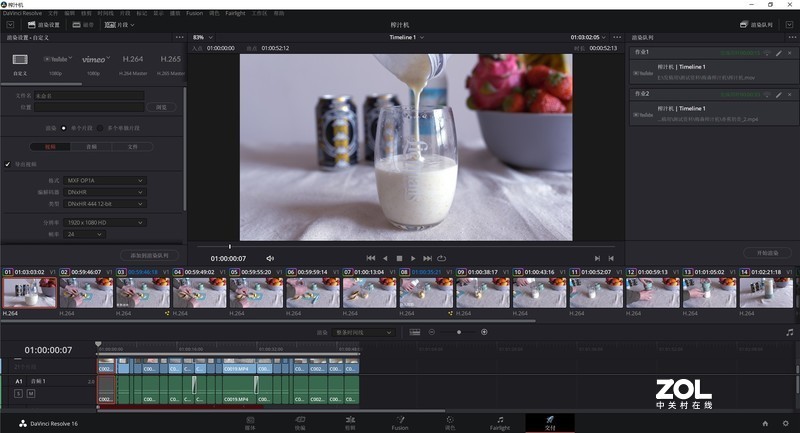Open the Clips dropdown in top toolbar
Image resolution: width=800 pixels, height=433 pixels.
click(x=120, y=24)
